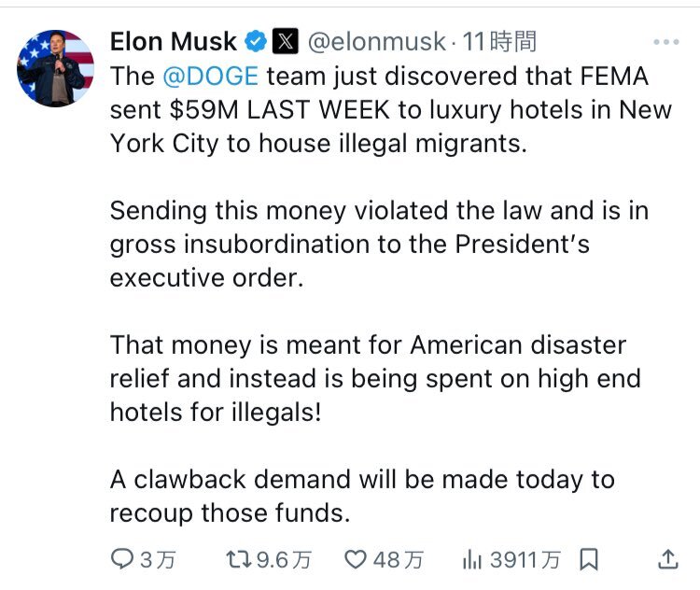Click the 48万 likes count
This screenshot has width=700, height=590.
398,559
